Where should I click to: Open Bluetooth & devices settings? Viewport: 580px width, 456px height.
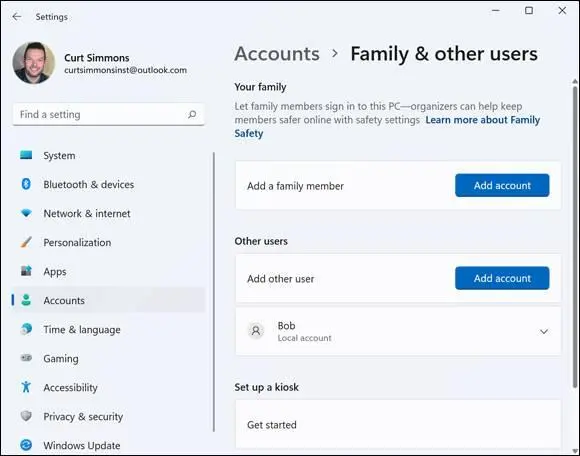pyautogui.click(x=109, y=184)
